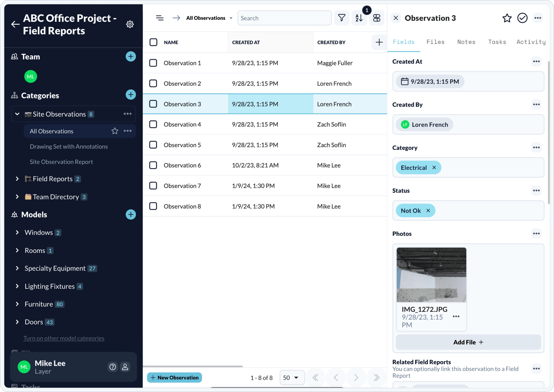Click the Search input field
This screenshot has height=392, width=554.
285,18
